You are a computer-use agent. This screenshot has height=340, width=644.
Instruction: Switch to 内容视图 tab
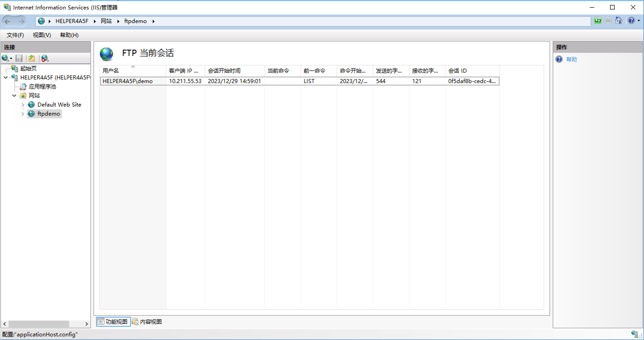147,321
